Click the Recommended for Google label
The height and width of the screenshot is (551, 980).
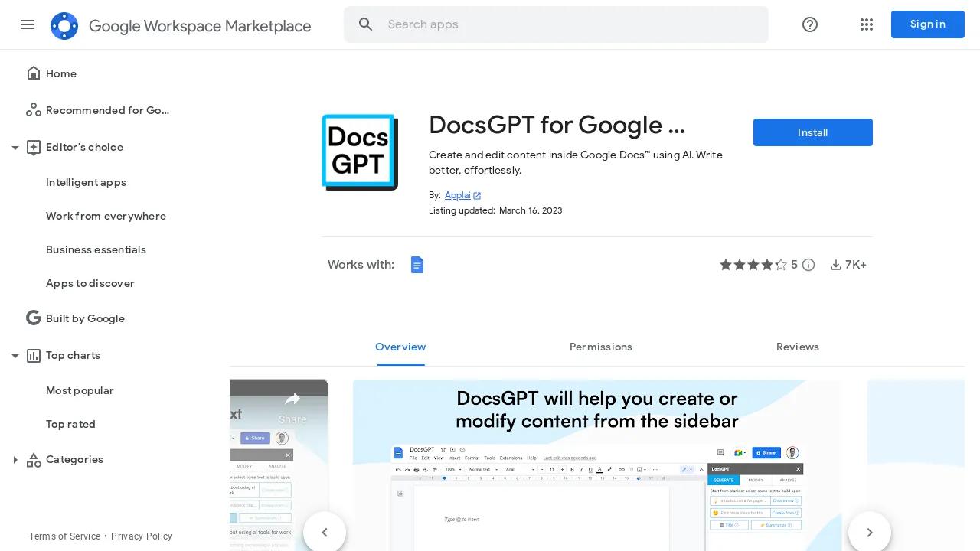(108, 110)
